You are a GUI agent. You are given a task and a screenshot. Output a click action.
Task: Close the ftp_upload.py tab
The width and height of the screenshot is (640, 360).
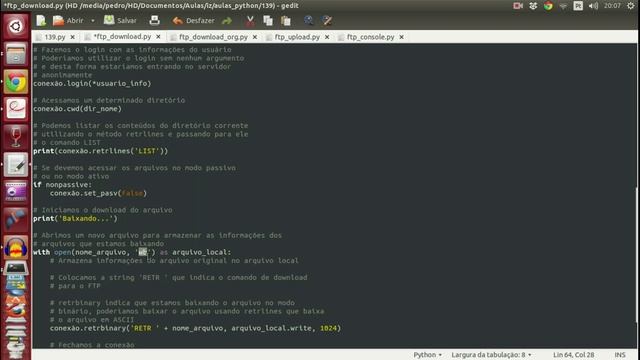(327, 37)
